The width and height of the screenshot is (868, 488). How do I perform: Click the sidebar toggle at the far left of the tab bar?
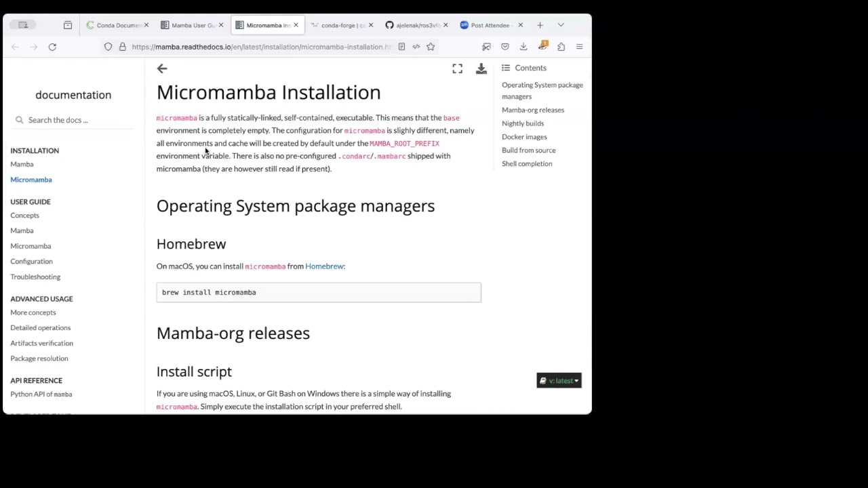[x=23, y=25]
